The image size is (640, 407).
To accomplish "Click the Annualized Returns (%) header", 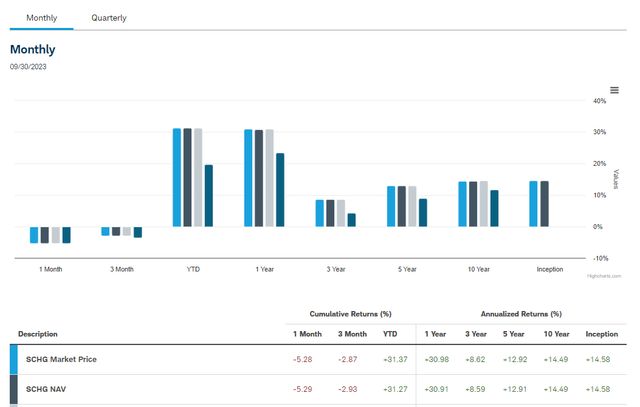I will tap(521, 313).
